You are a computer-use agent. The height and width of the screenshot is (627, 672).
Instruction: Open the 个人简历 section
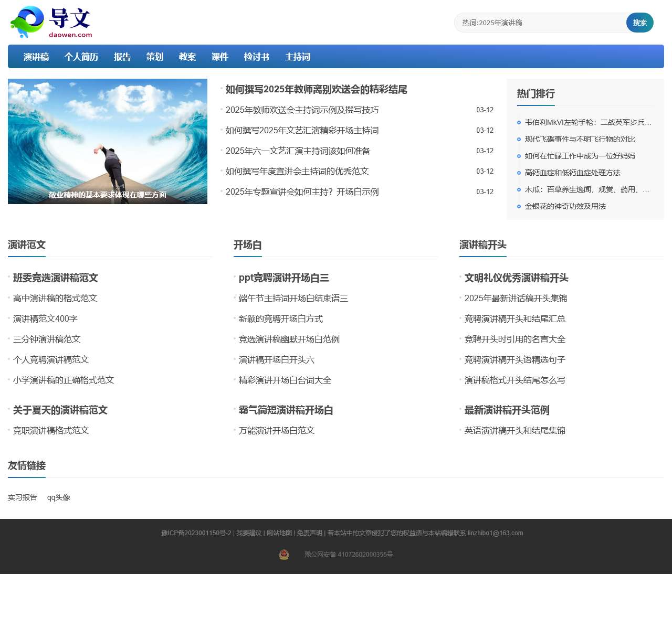click(x=81, y=57)
